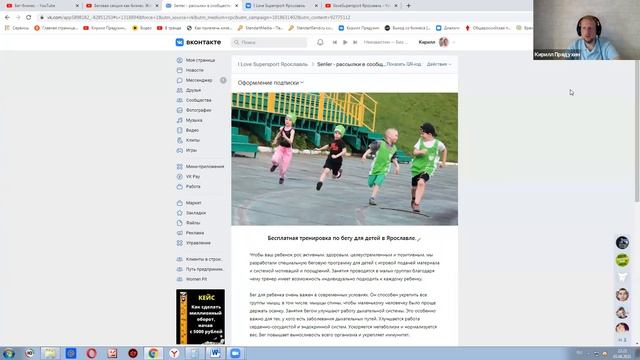Open Chrome from the taskbar

click(153, 353)
